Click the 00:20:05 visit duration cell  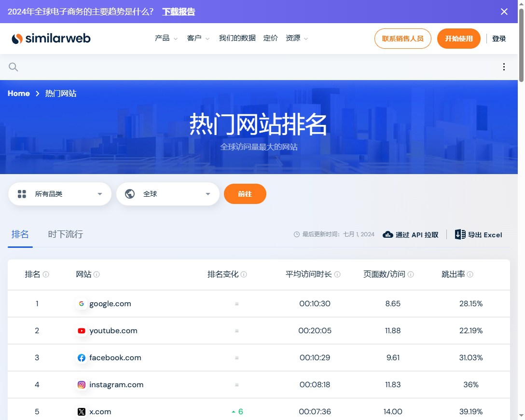point(315,331)
